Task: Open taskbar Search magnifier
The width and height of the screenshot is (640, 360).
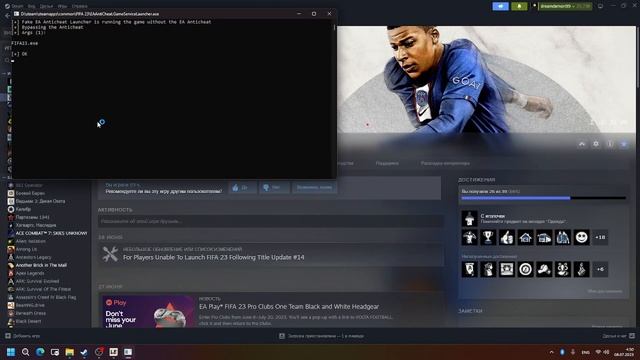Action: (25, 352)
